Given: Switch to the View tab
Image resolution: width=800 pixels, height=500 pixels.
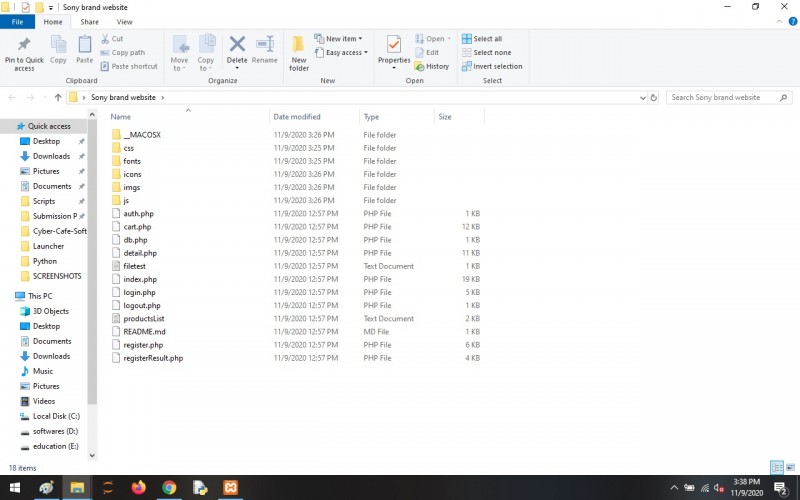Looking at the screenshot, I should (124, 22).
